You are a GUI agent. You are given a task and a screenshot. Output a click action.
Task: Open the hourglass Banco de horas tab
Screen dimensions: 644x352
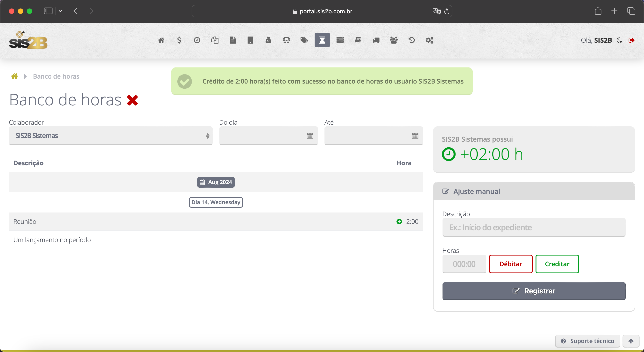tap(322, 40)
